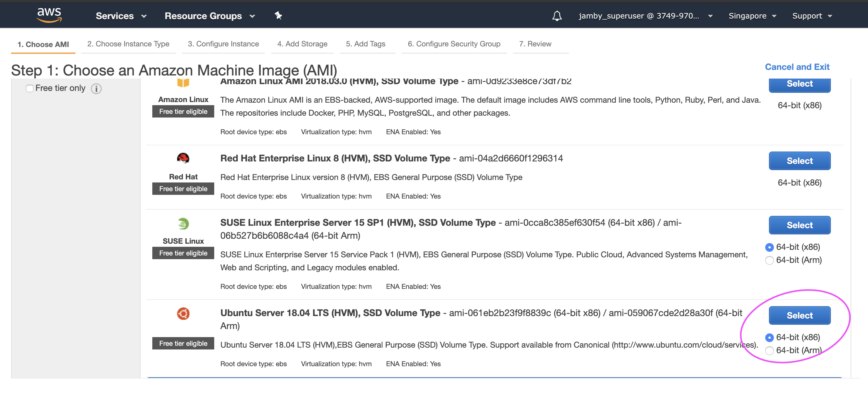Choose 64-bit (Arm) for Ubuntu Server

point(769,351)
